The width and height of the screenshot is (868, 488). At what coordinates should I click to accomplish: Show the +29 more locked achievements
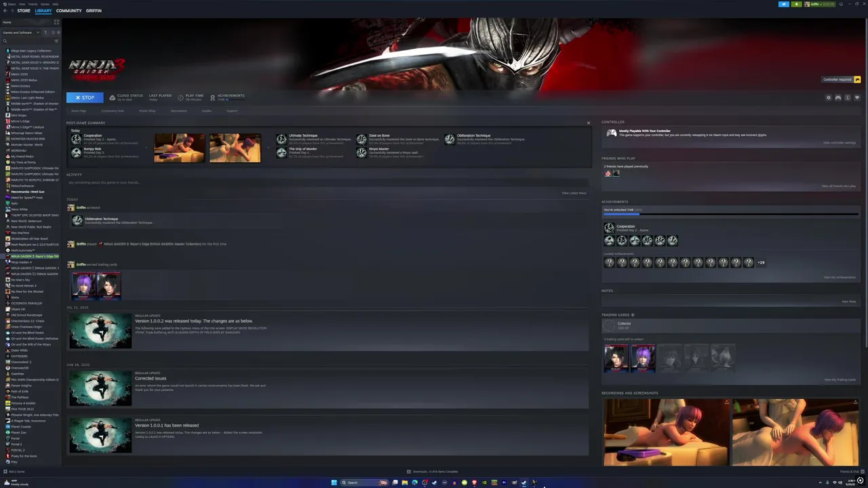tap(761, 262)
